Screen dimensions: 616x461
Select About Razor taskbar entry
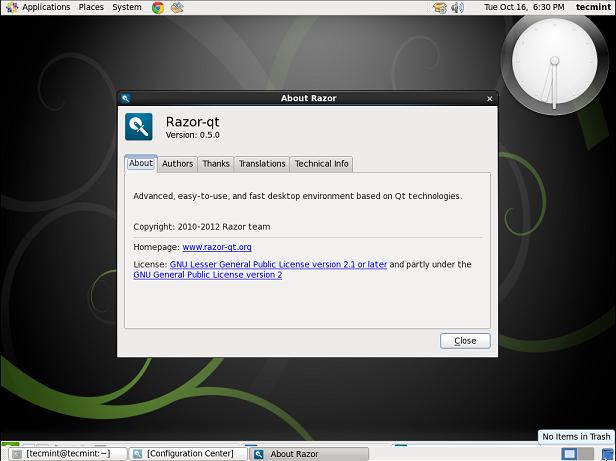(x=310, y=454)
